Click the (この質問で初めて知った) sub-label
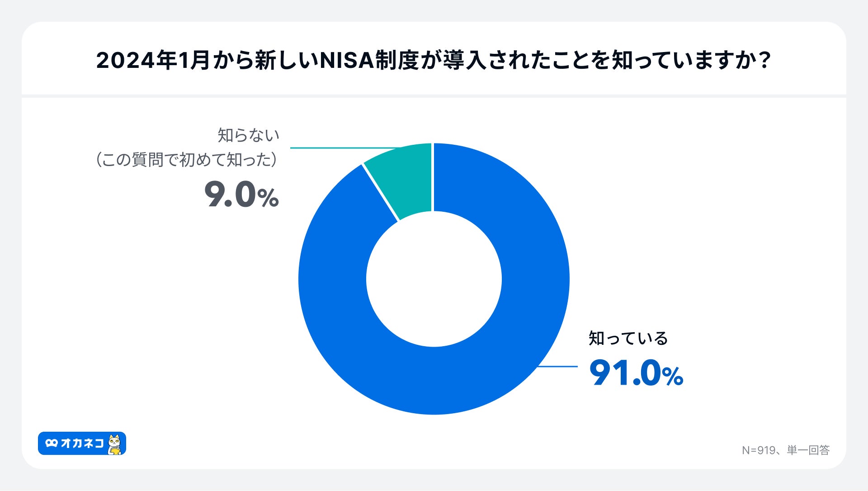This screenshot has height=491, width=868. pyautogui.click(x=186, y=160)
